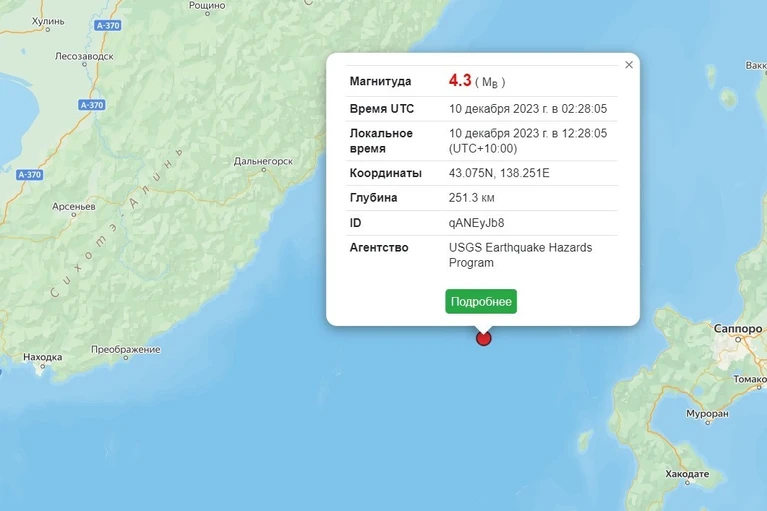Image resolution: width=767 pixels, height=511 pixels.
Task: Click the Лесозаводск city label
Action: coord(84,56)
